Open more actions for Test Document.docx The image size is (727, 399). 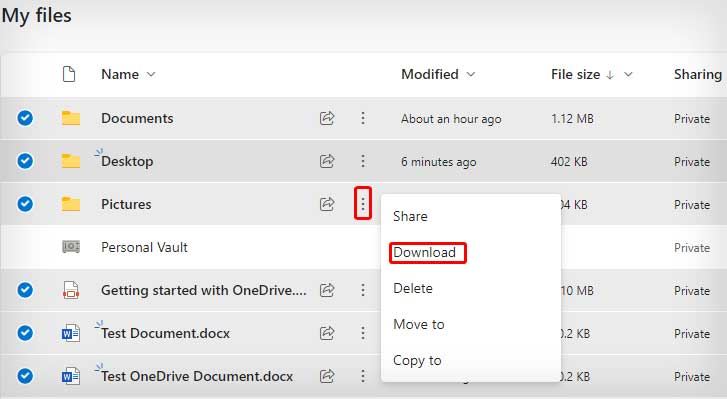click(363, 333)
